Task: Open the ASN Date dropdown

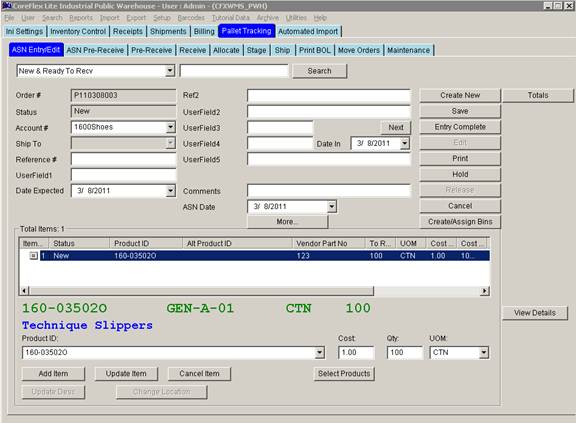Action: pyautogui.click(x=332, y=206)
